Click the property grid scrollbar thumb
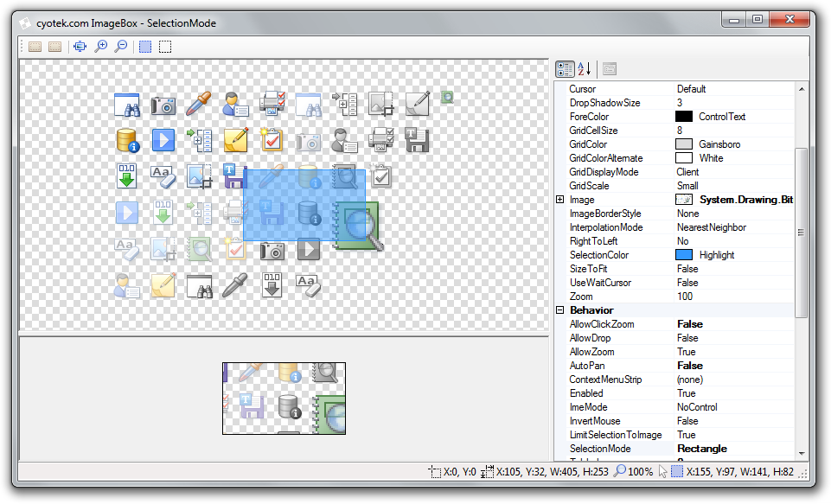Screen dimensions: 831x504 [802, 233]
